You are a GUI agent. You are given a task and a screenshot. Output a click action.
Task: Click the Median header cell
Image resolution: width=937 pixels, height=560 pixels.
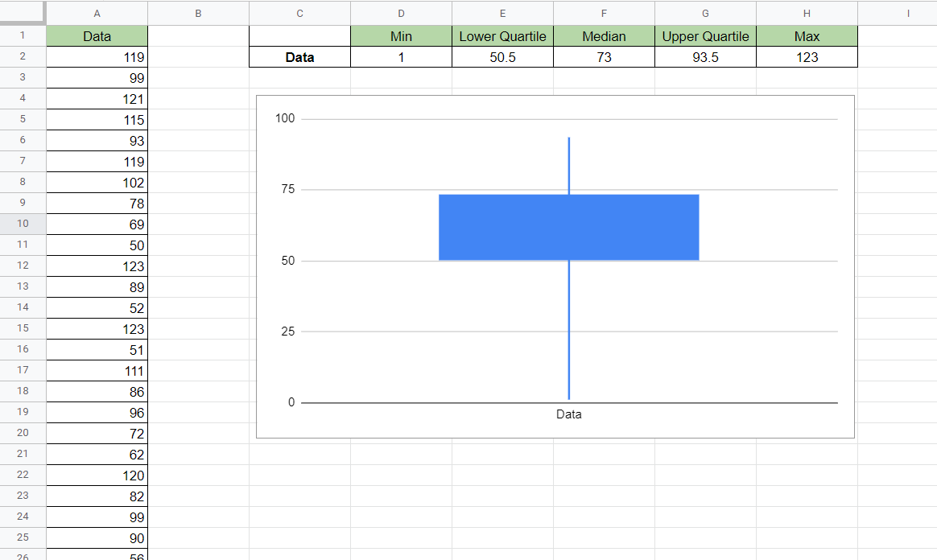[605, 36]
